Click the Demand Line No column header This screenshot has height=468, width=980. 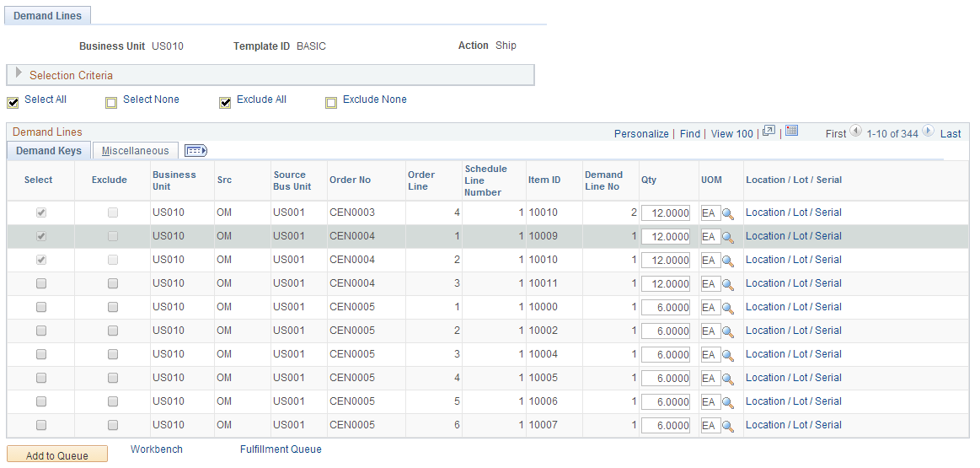coord(603,180)
